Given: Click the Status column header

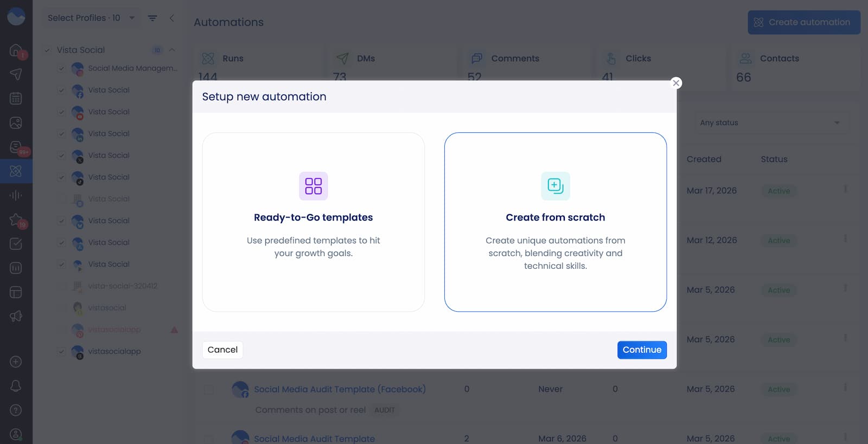Looking at the screenshot, I should click(774, 159).
